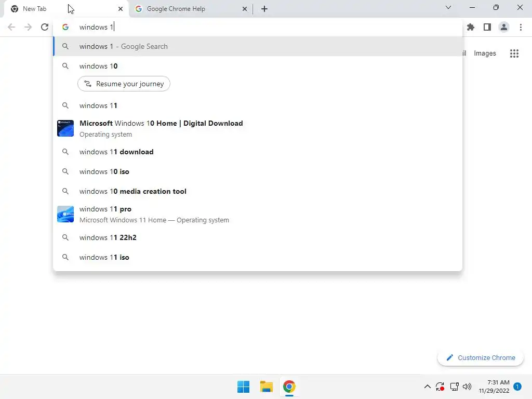Viewport: 532px width, 399px height.
Task: Toggle the side panel icon
Action: click(x=487, y=27)
